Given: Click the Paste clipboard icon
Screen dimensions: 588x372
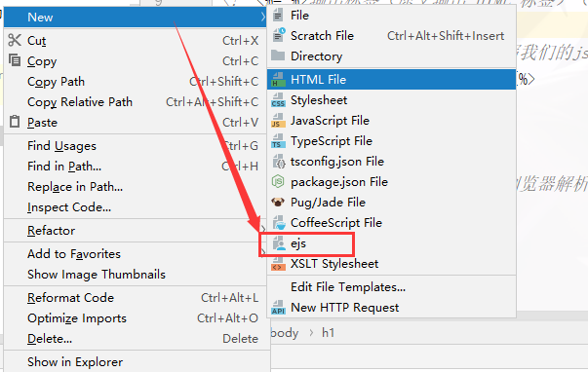Looking at the screenshot, I should [x=15, y=122].
